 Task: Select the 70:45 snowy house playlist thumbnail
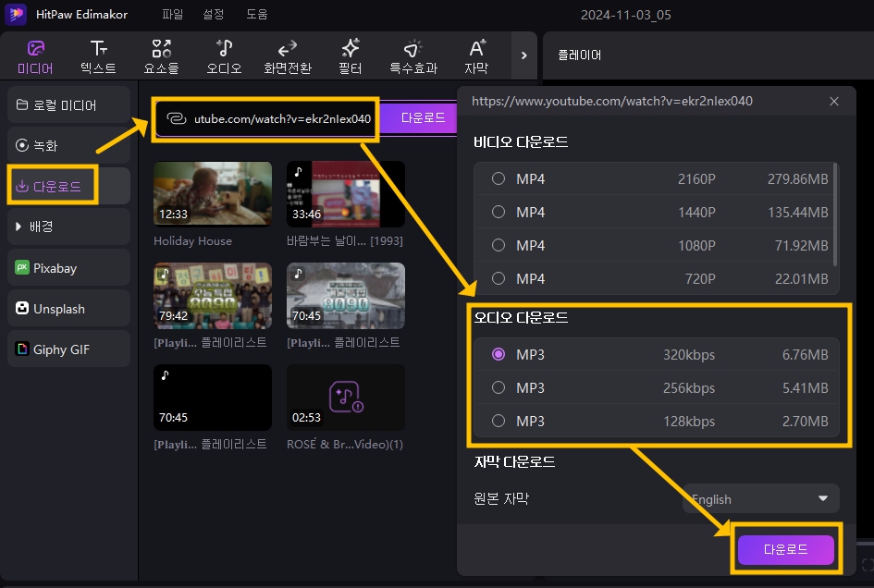tap(346, 296)
